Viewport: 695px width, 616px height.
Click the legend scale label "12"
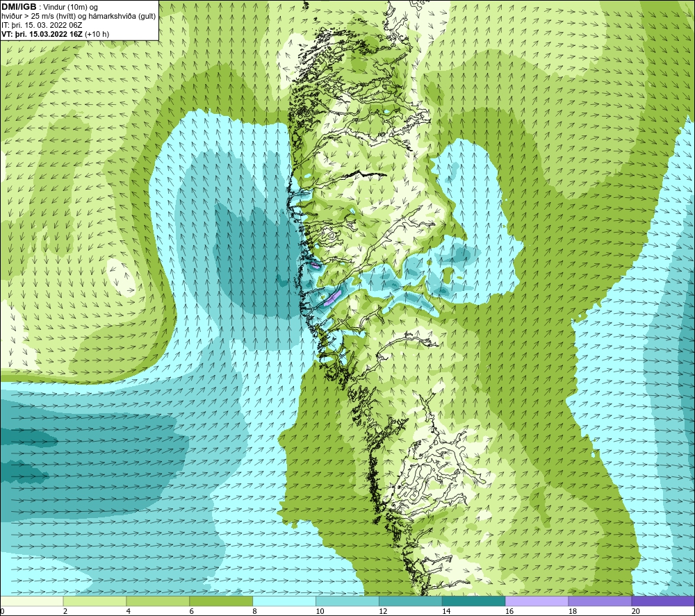[383, 612]
